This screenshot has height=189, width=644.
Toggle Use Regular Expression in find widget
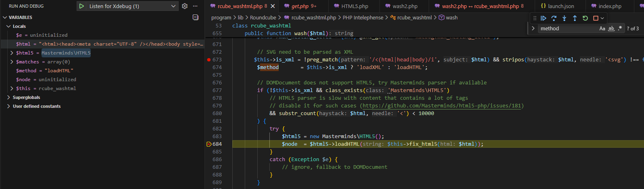coord(620,28)
